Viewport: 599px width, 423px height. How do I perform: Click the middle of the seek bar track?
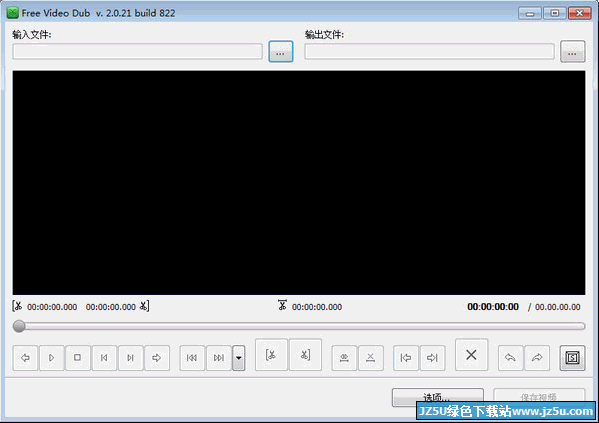pyautogui.click(x=299, y=326)
